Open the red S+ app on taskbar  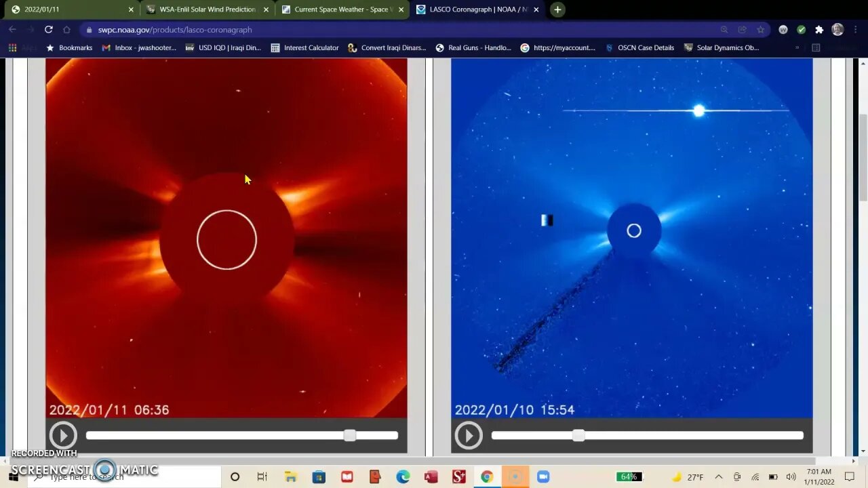pos(459,477)
